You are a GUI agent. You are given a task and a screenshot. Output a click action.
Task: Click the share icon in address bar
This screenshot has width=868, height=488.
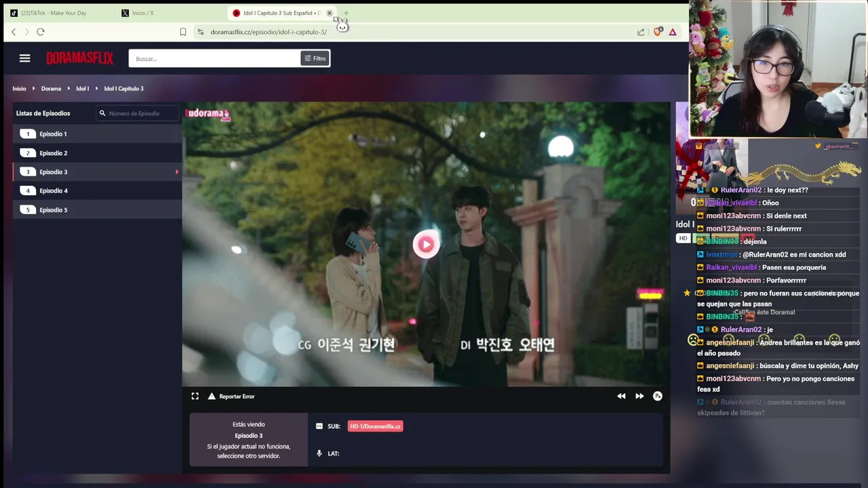click(641, 32)
